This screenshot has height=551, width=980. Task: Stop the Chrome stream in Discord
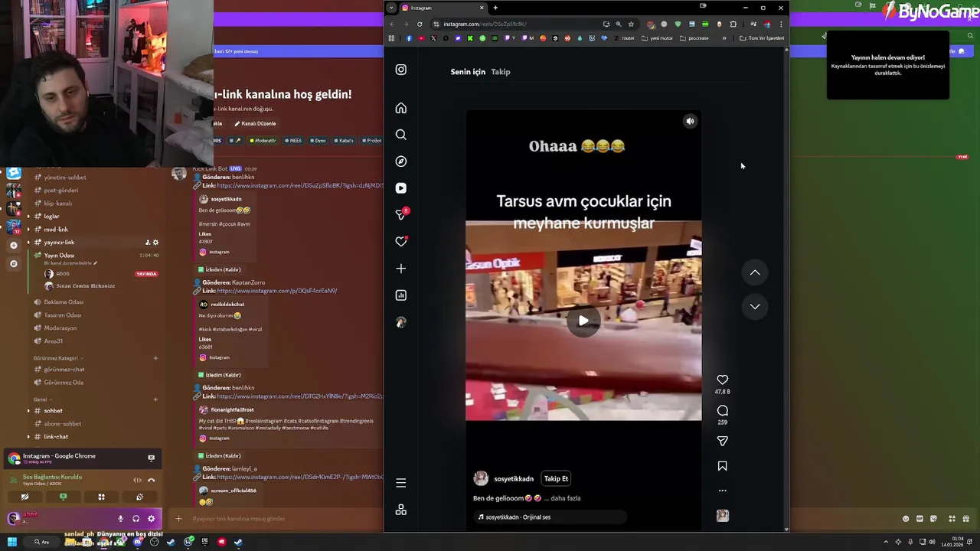(151, 458)
